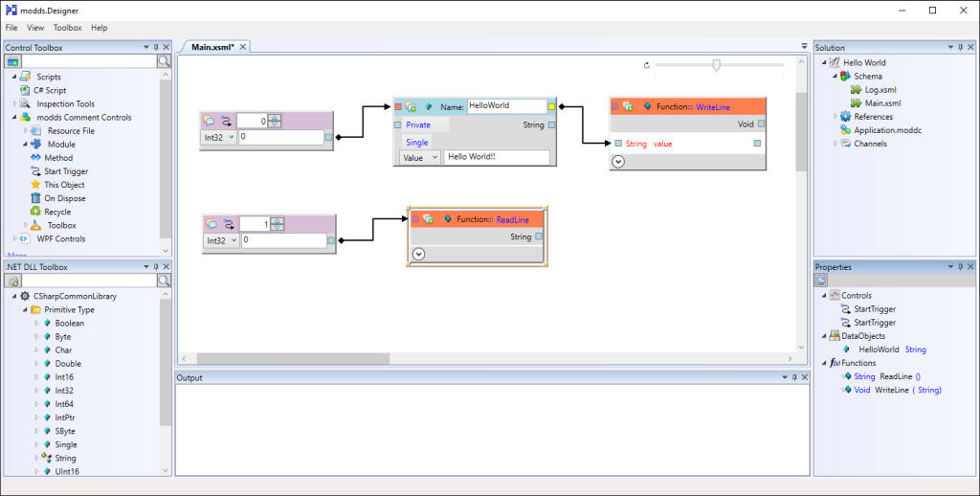Select Main.xsml in Solution tree

pos(882,103)
